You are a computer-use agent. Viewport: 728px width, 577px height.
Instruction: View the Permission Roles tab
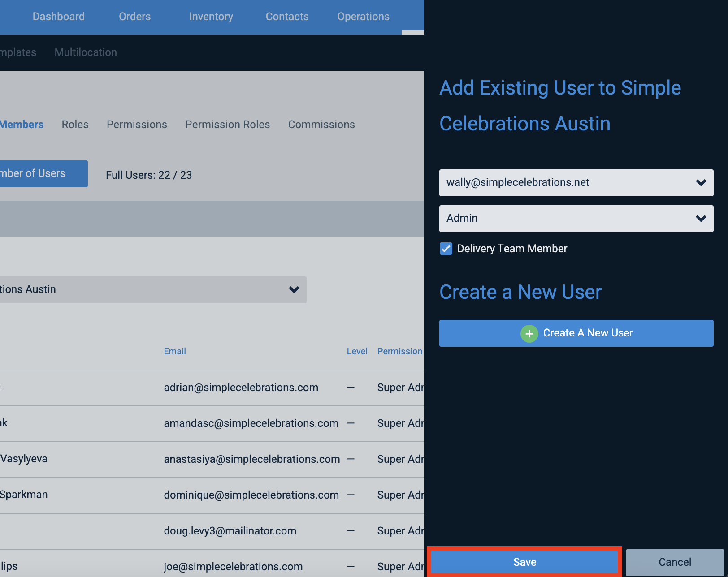(x=227, y=125)
